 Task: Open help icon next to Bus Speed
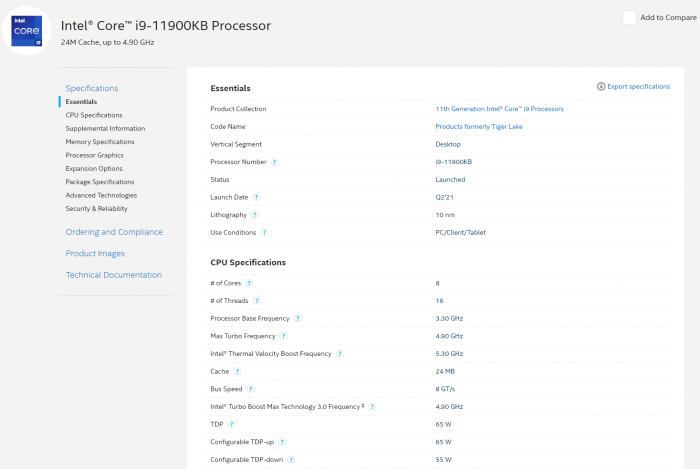point(250,389)
